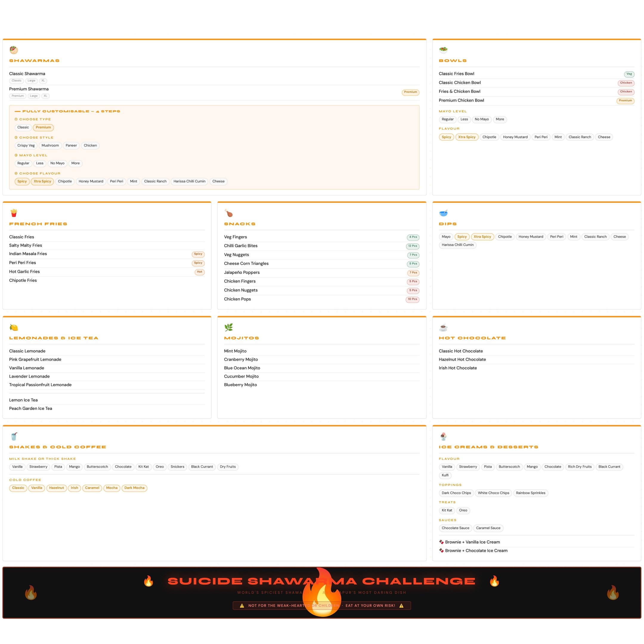Viewport: 644px width, 644px height.
Task: Click the lemon icon above Lemonades
Action: pyautogui.click(x=14, y=327)
